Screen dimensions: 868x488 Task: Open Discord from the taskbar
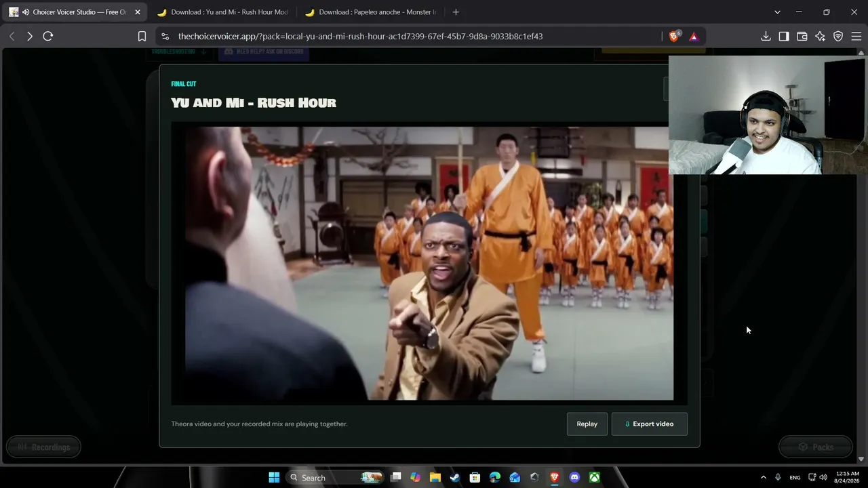(x=574, y=478)
